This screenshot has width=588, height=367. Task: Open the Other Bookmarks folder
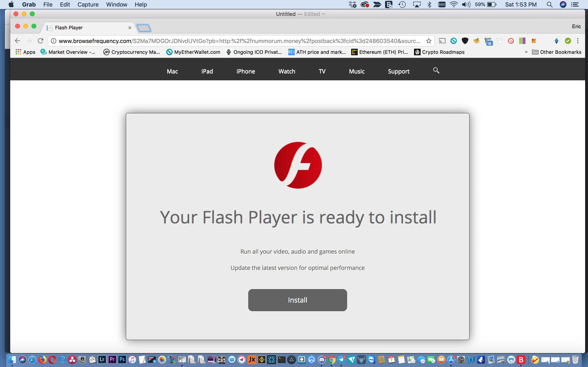click(x=557, y=52)
